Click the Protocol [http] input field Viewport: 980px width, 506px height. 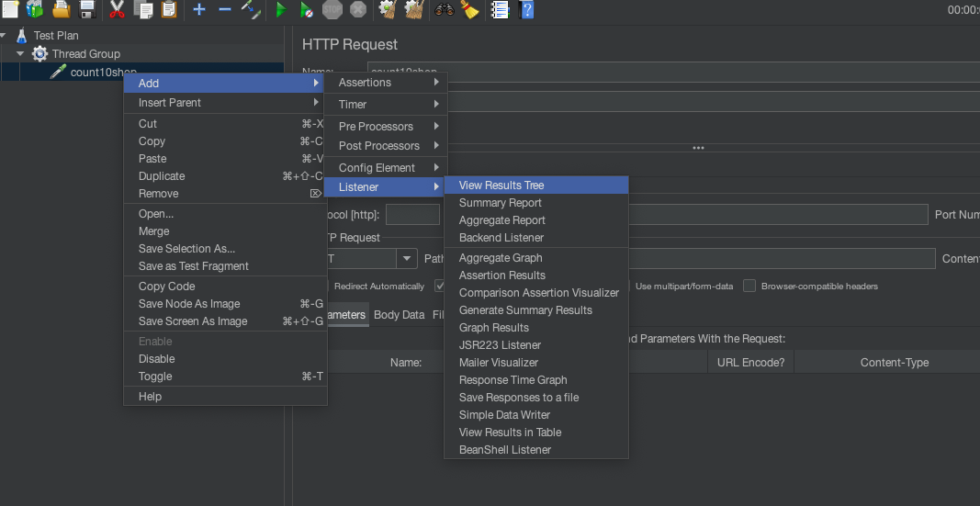(412, 214)
